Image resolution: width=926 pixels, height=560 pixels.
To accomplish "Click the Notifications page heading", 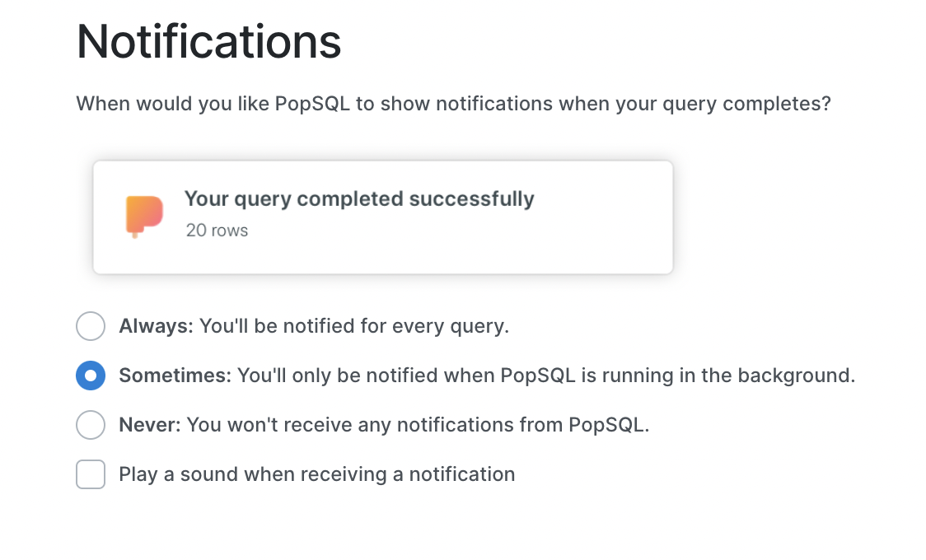I will coord(208,41).
